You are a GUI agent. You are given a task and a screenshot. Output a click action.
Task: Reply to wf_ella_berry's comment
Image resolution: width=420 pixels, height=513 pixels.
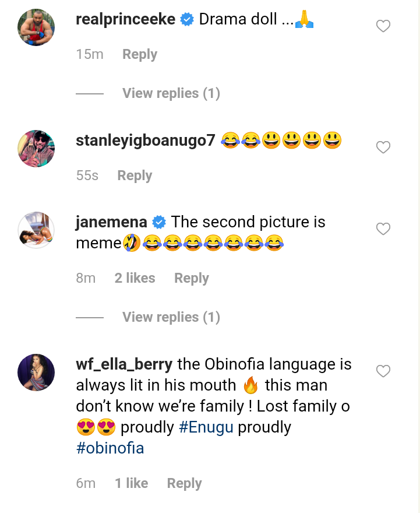click(x=184, y=483)
